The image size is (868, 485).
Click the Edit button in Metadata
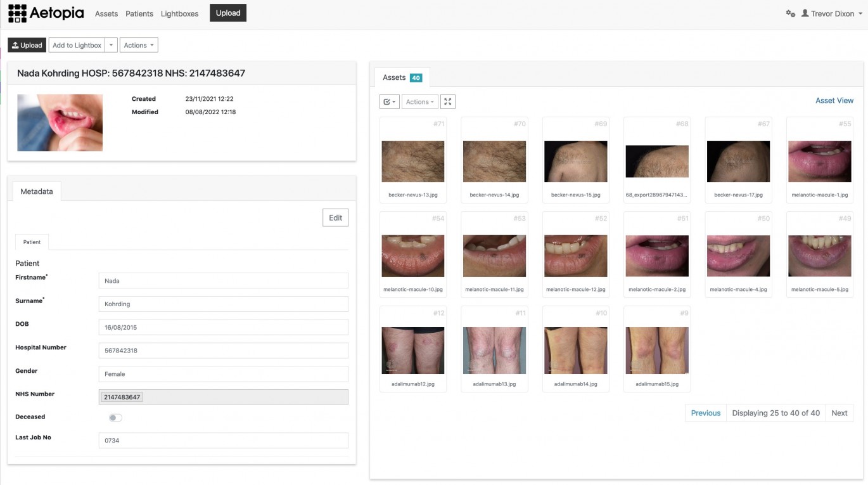click(335, 217)
